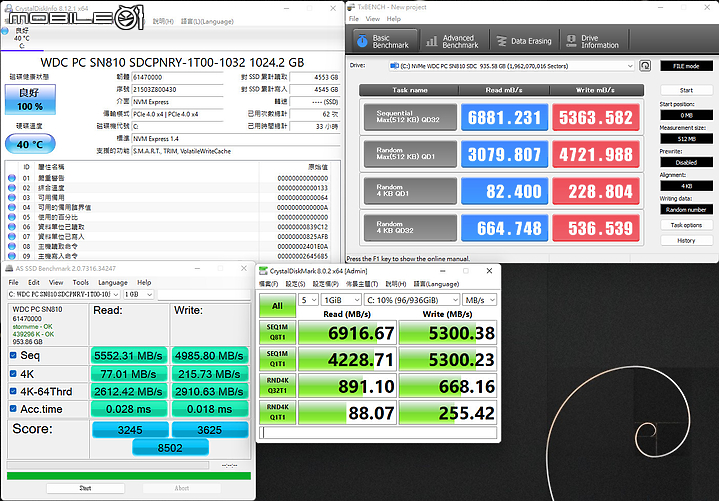This screenshot has width=719, height=501.
Task: Click the 40 °C temperature button
Action: 30,144
